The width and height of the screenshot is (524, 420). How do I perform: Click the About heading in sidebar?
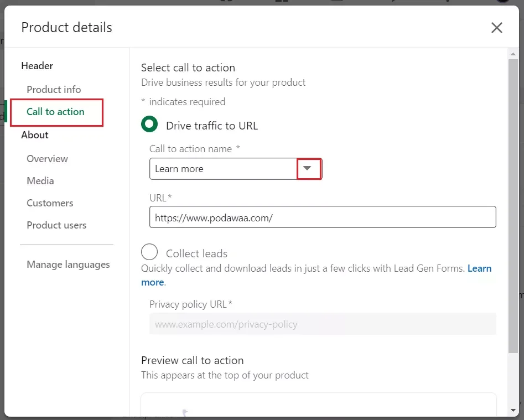click(35, 135)
